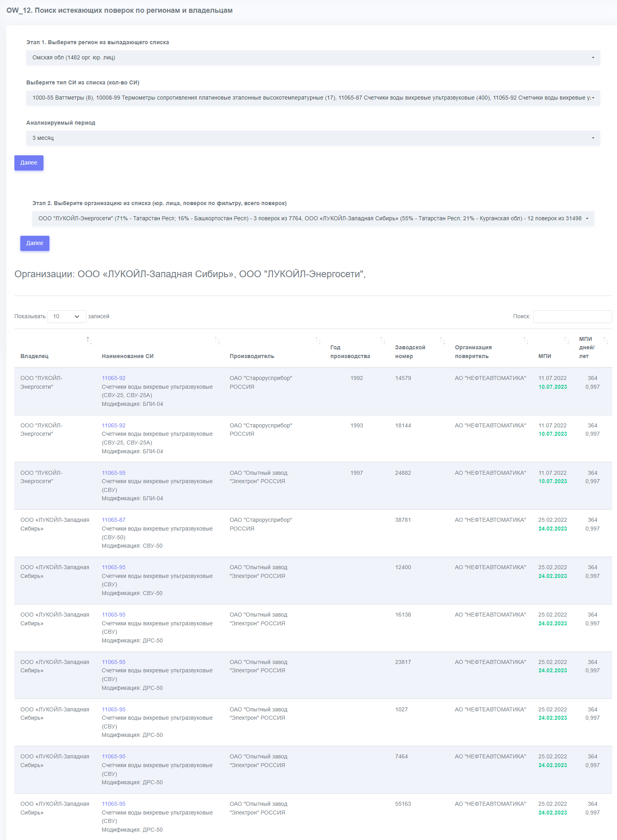Open 11065-95 link in row with serial 7464
The image size is (617, 840).
(x=114, y=757)
